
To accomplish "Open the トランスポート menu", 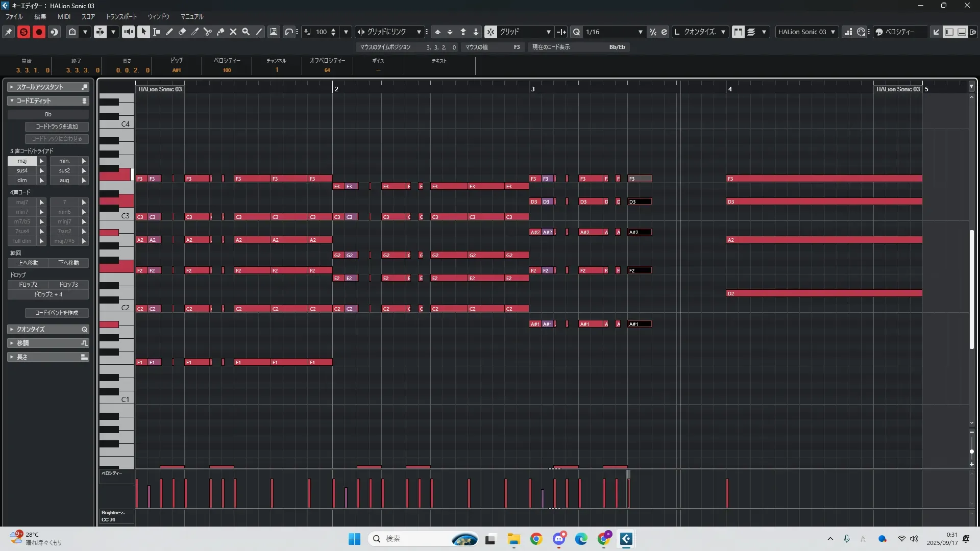I will click(x=121, y=17).
